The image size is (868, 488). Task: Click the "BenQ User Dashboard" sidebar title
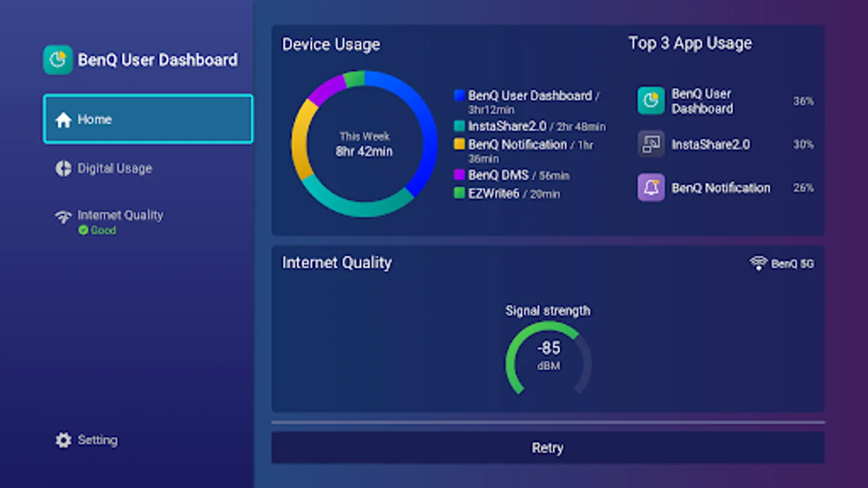[157, 60]
